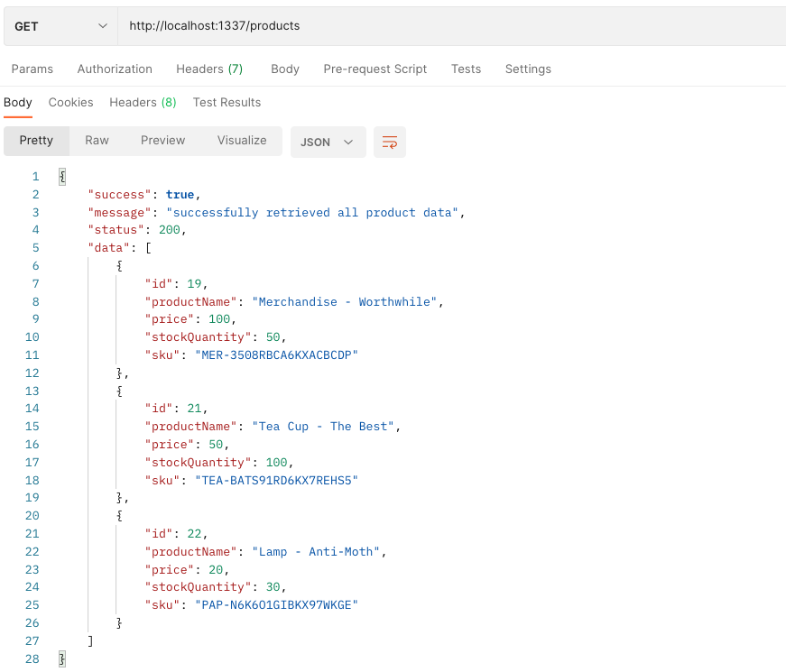Viewport: 786px width, 672px height.
Task: Switch to the request Body tab
Action: click(x=285, y=69)
